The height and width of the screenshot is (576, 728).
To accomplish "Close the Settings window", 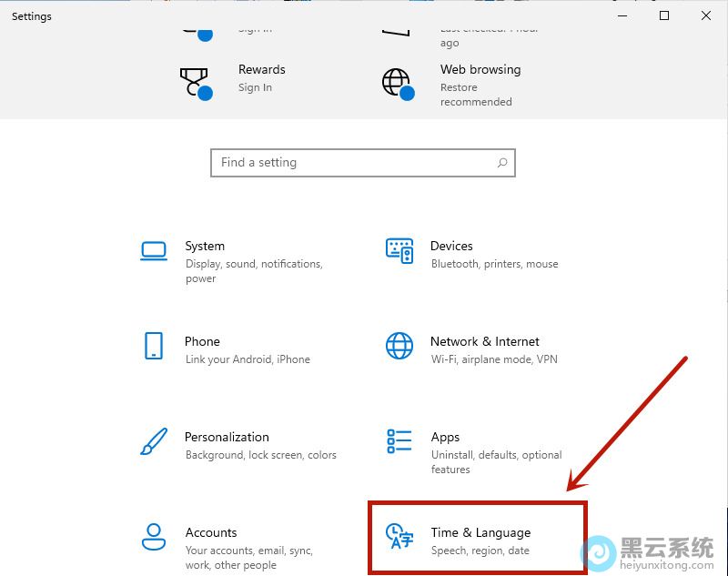I will click(706, 15).
